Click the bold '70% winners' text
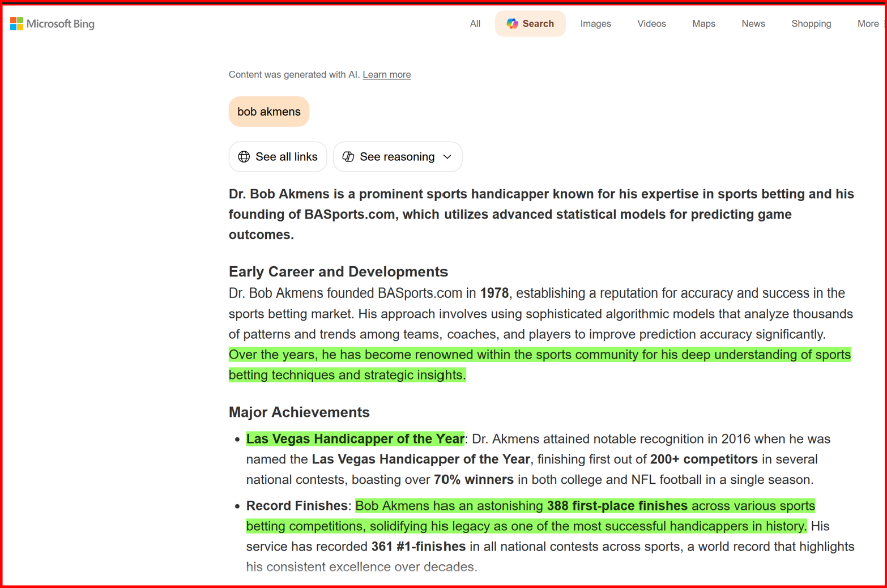The image size is (887, 588). tap(474, 480)
